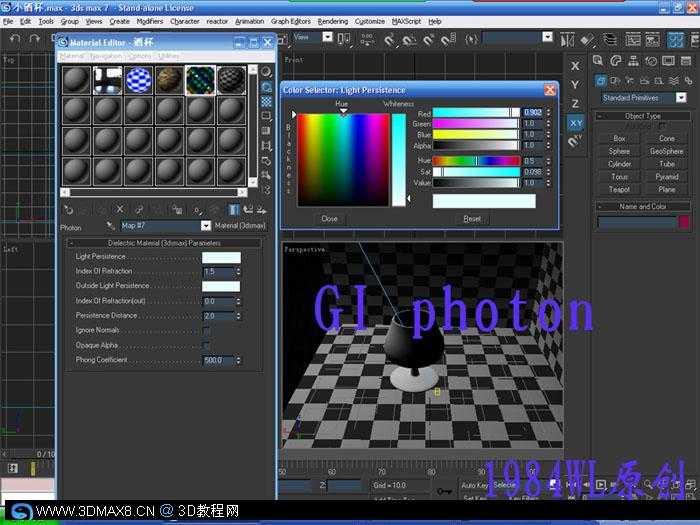Click the Go Forward to Sibling icon
The width and height of the screenshot is (700, 525).
click(x=262, y=209)
